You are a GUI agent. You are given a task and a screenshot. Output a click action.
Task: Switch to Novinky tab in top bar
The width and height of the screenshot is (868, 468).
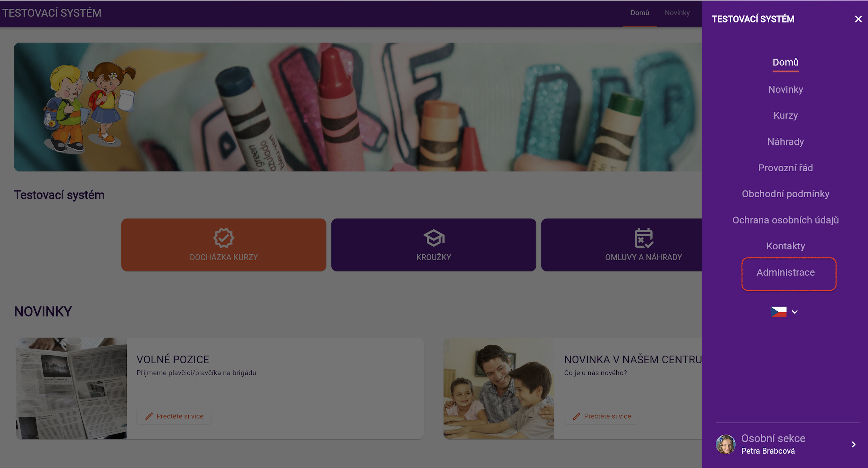point(677,13)
